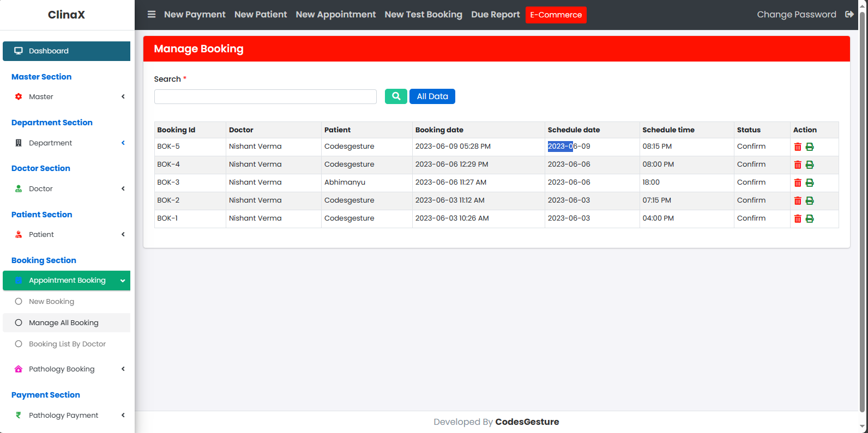Delete booking BOK-1 with trash icon

(798, 219)
